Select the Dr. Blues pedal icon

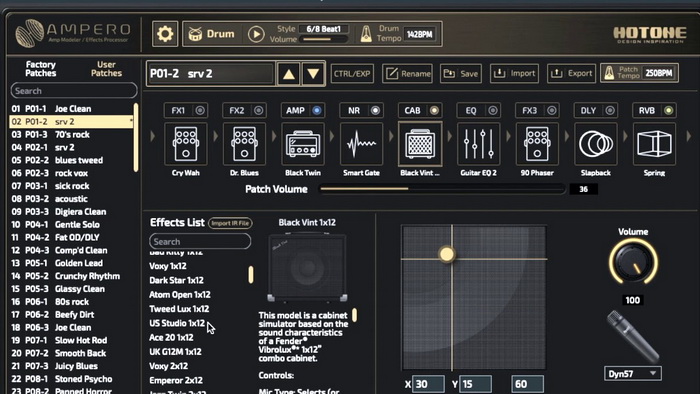click(x=244, y=144)
